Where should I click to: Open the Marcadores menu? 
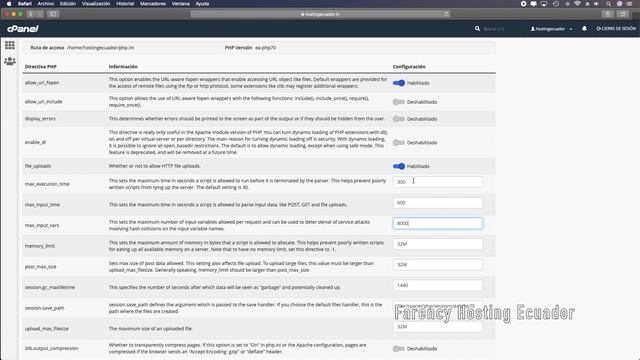click(x=153, y=4)
